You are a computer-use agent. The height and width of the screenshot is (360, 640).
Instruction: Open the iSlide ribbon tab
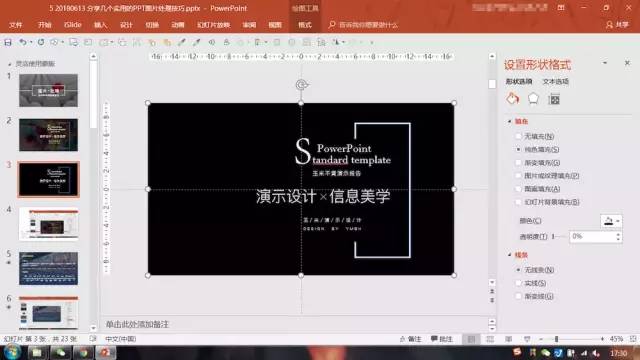(x=73, y=25)
